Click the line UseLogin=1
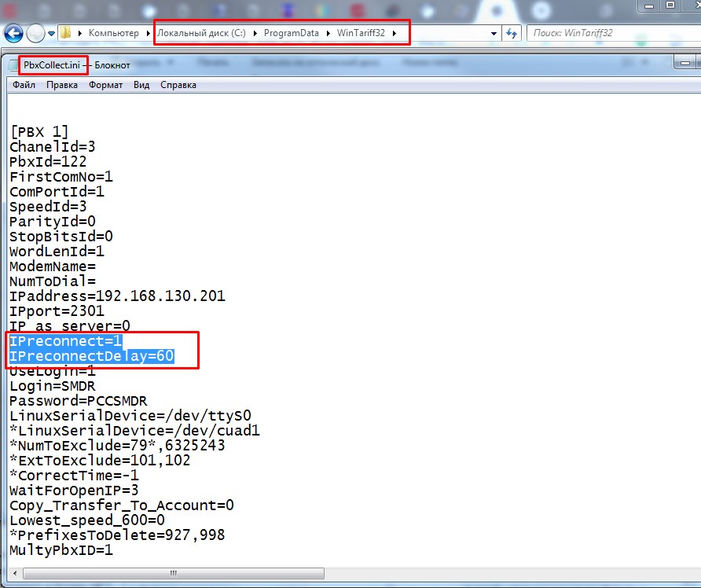Image resolution: width=701 pixels, height=588 pixels. [53, 371]
